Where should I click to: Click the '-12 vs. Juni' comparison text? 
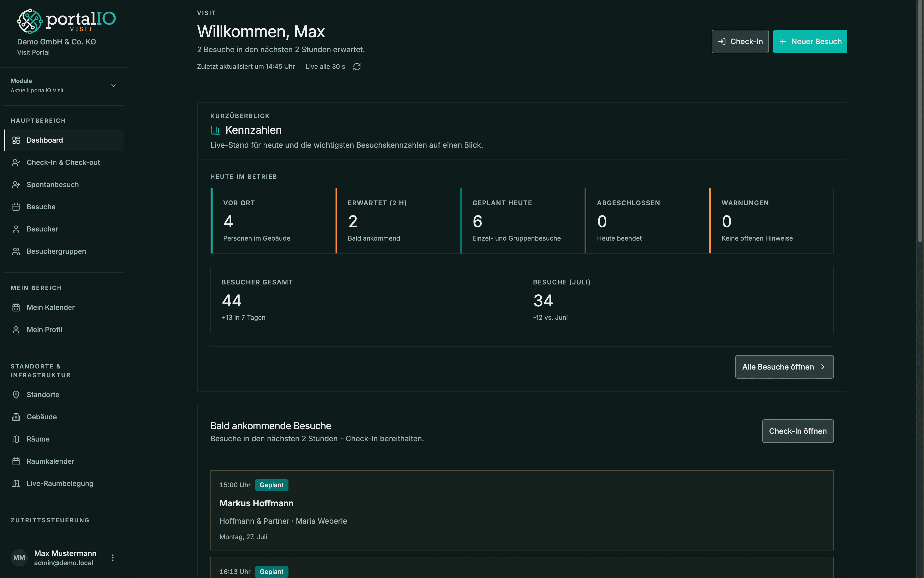pyautogui.click(x=550, y=318)
